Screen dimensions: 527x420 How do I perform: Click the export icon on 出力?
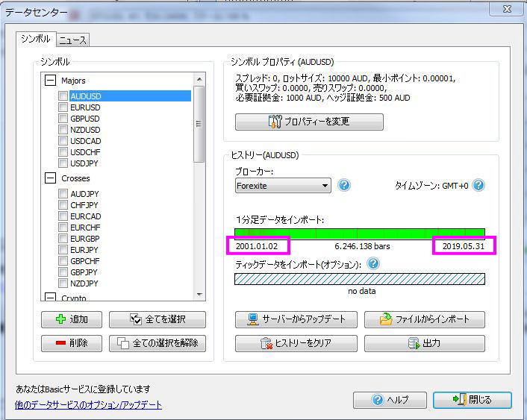(x=414, y=343)
